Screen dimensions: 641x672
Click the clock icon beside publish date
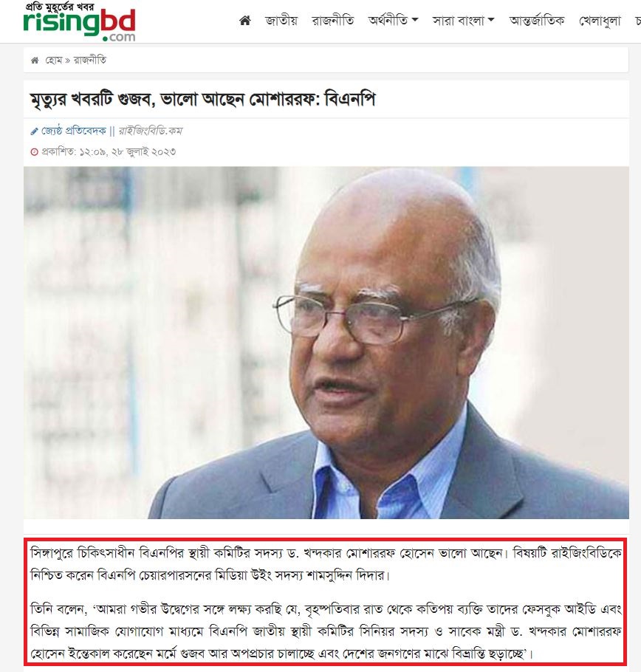point(34,151)
